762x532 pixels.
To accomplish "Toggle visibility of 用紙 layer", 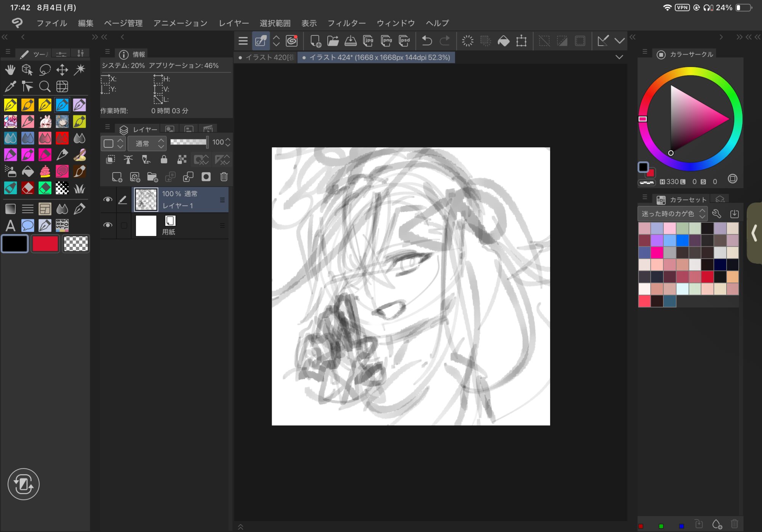I will pos(108,225).
